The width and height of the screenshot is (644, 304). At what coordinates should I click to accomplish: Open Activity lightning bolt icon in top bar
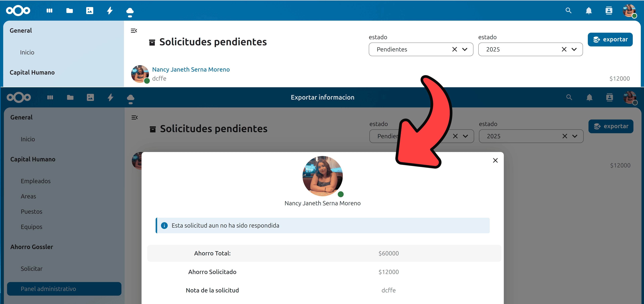[x=110, y=11]
